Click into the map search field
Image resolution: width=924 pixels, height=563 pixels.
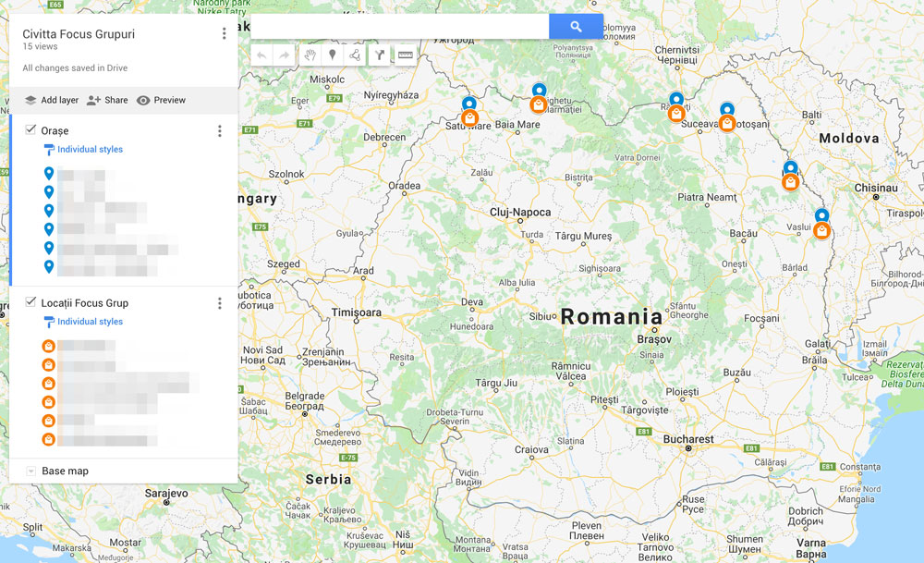click(x=399, y=27)
